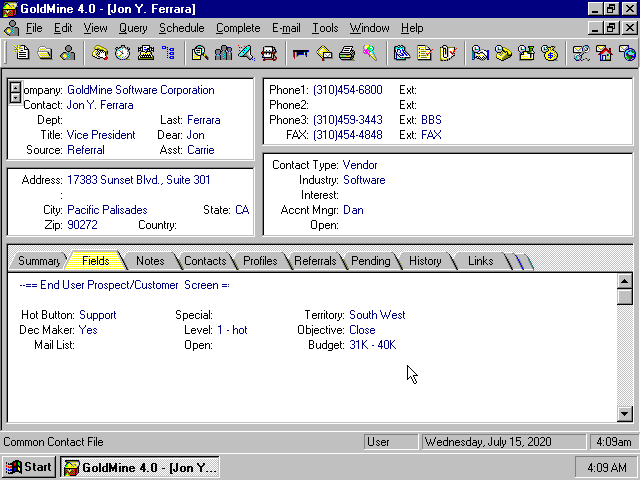This screenshot has height=480, width=640.
Task: Click the taskbar clock showing 4:09 AM
Action: click(x=607, y=467)
